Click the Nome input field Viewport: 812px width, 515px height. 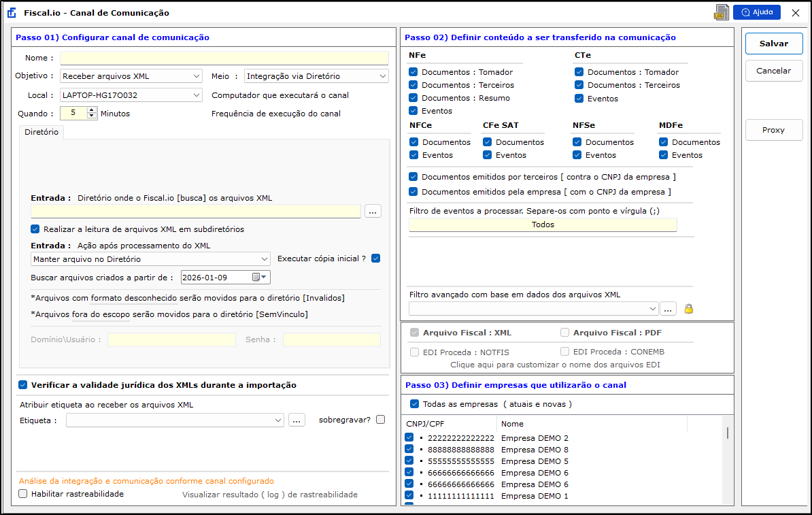click(224, 58)
